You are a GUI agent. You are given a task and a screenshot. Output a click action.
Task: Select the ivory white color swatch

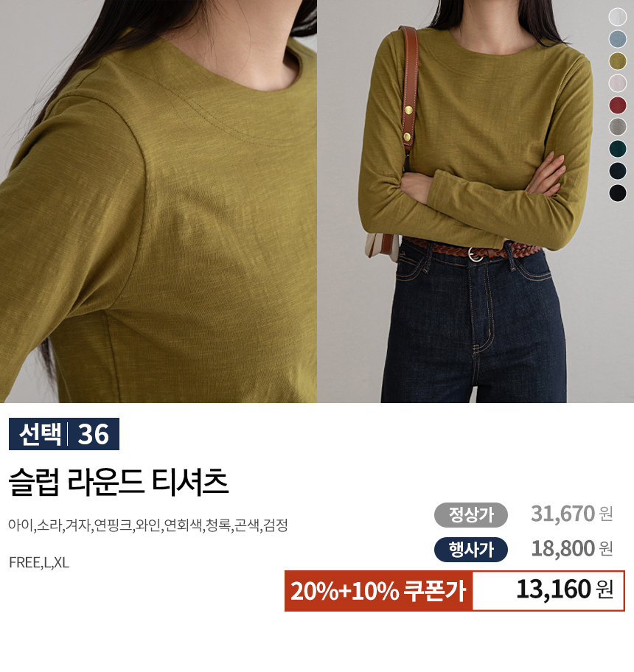click(618, 17)
